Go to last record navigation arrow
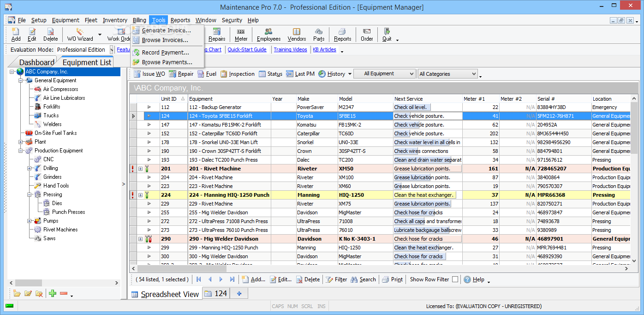The image size is (644, 315). (x=232, y=279)
